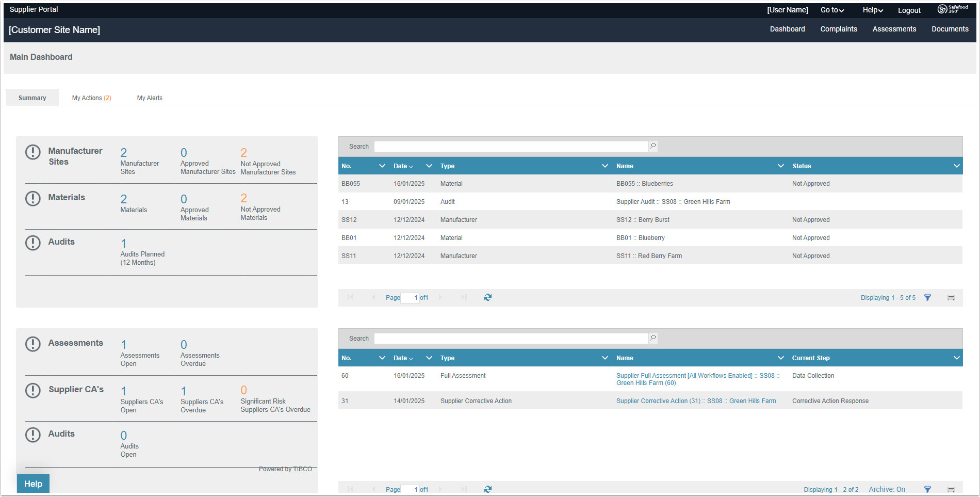Open Status column dropdown arrow in upper grid

956,166
